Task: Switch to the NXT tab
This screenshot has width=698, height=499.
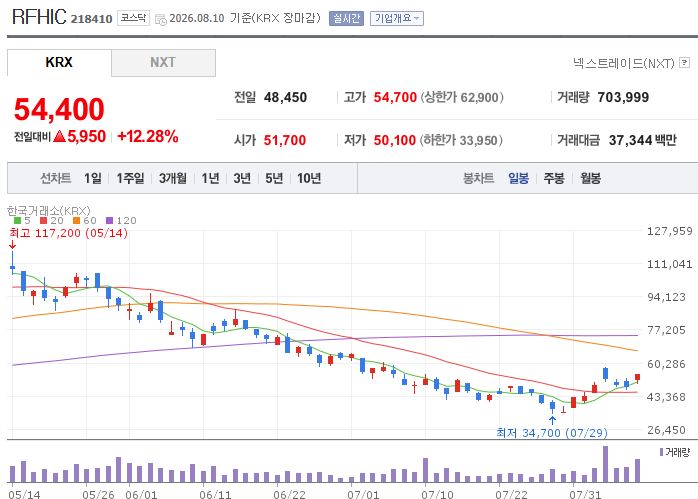Action: [x=163, y=63]
